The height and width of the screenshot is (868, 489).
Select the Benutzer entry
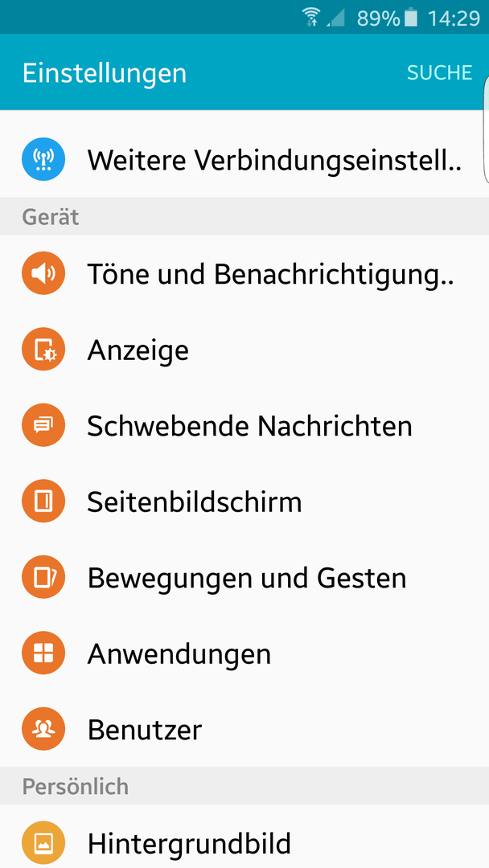[x=244, y=730]
